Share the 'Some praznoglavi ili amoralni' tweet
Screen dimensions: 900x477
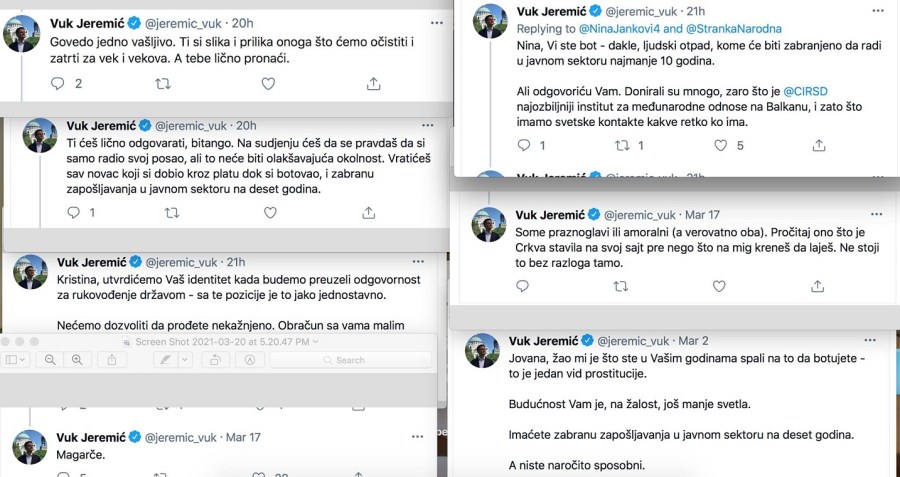[x=818, y=286]
